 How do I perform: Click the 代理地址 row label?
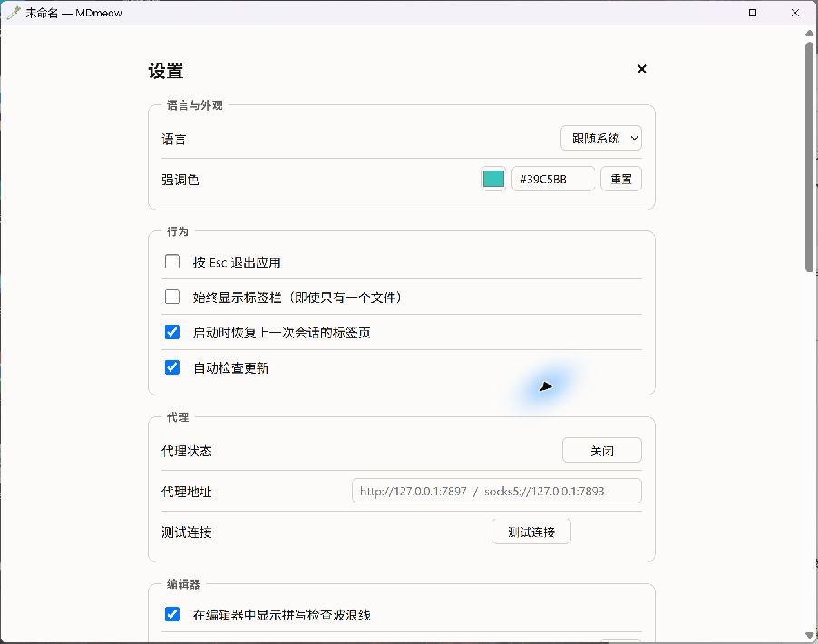point(186,492)
